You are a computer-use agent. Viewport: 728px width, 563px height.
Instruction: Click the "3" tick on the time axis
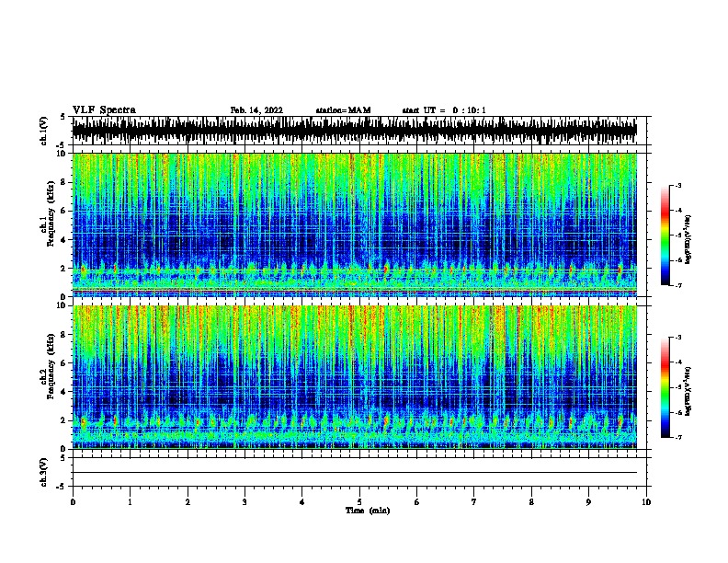pos(245,502)
